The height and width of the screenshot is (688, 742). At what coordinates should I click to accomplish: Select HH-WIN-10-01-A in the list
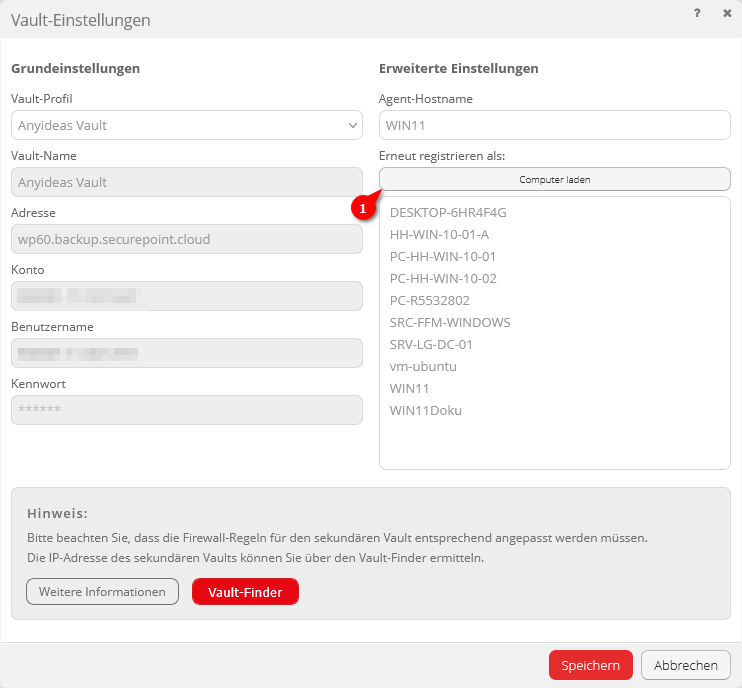pyautogui.click(x=439, y=234)
